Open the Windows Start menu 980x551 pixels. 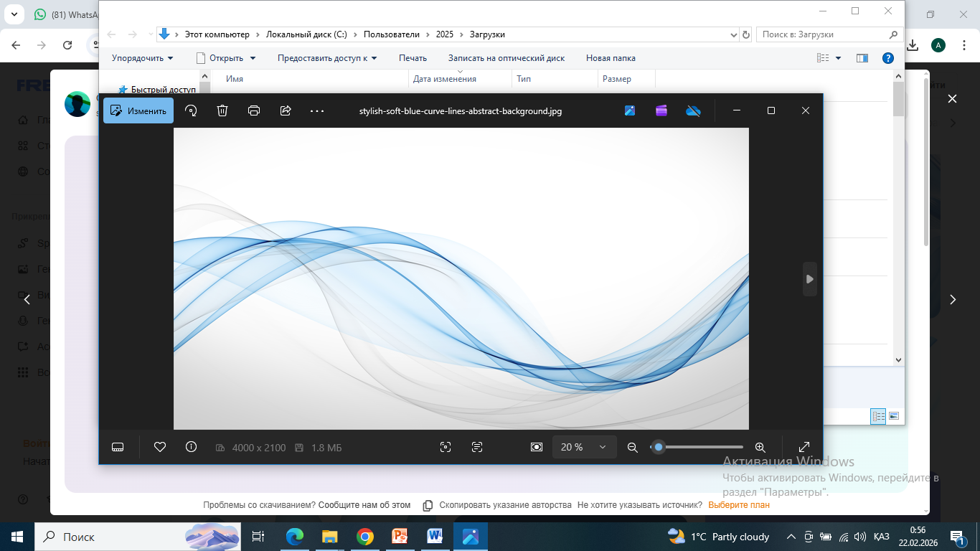tap(17, 537)
